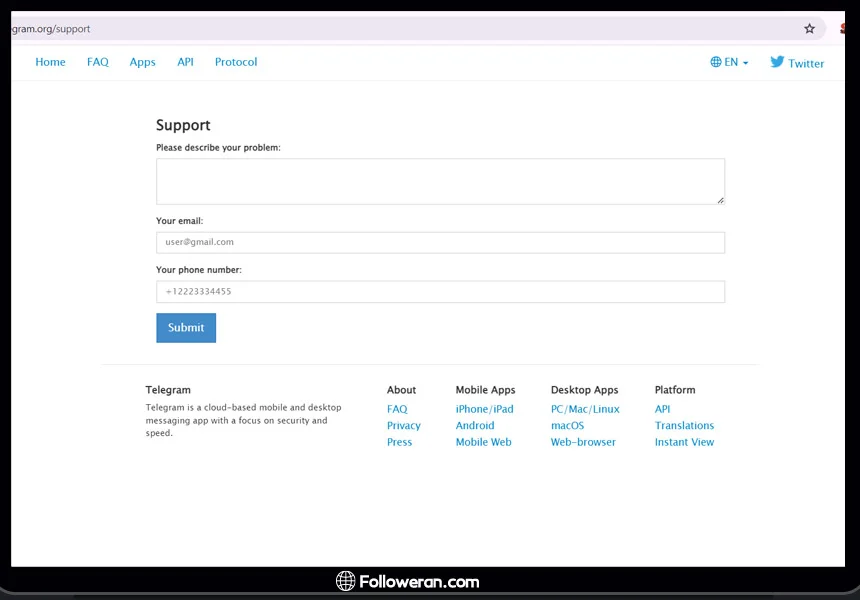The width and height of the screenshot is (860, 600).
Task: Open Protocol in the top navigation
Action: pyautogui.click(x=236, y=62)
